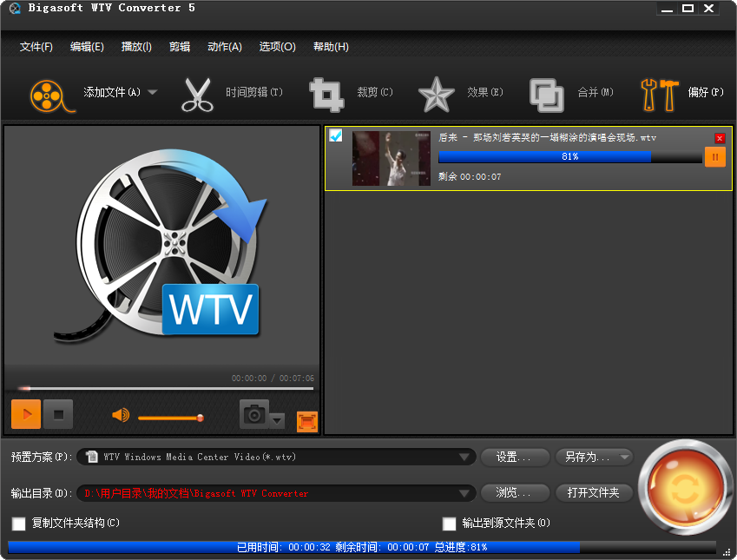The image size is (737, 560).
Task: Open the 文件(F) menu
Action: (x=36, y=47)
